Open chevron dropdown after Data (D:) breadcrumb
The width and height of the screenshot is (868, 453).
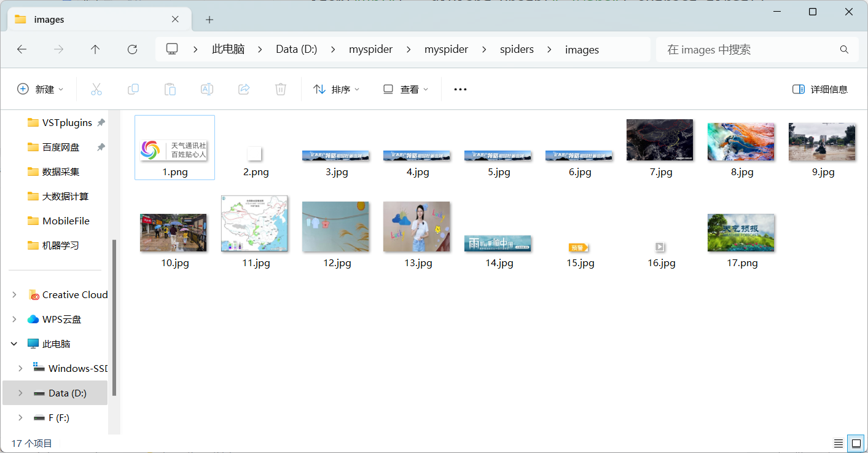333,49
